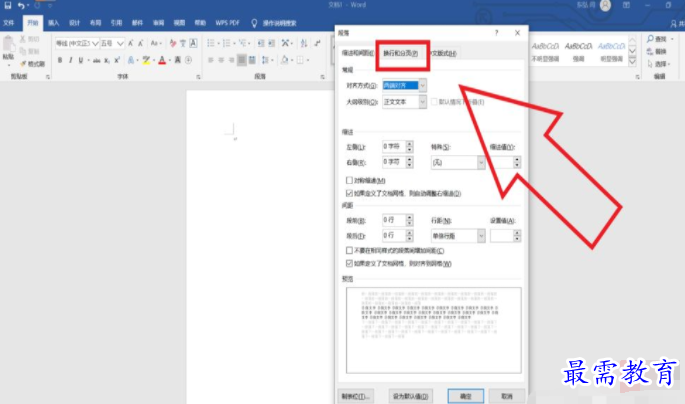Viewport: 685px width, 404px height.
Task: Click the Set as Default button (D)
Action: pyautogui.click(x=410, y=396)
